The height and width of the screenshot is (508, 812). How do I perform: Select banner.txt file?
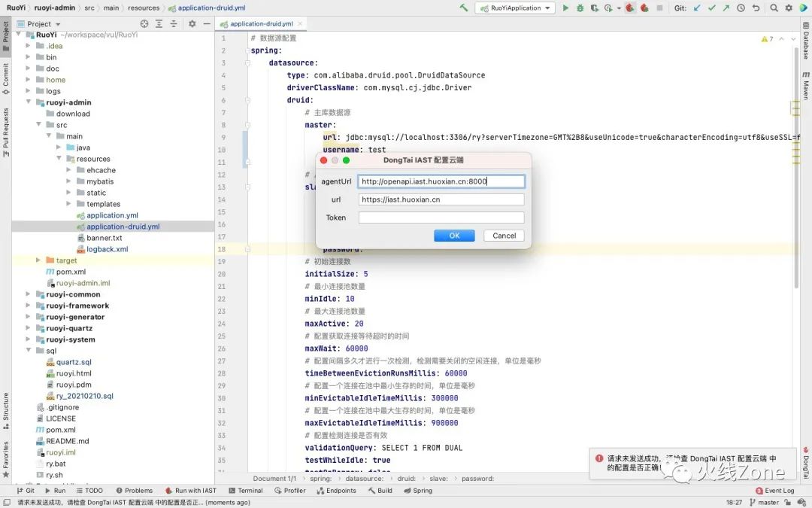pos(104,238)
